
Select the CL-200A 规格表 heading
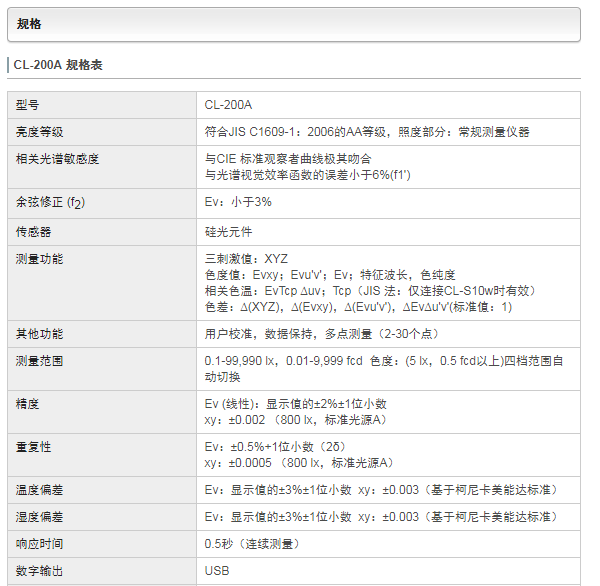(58, 65)
